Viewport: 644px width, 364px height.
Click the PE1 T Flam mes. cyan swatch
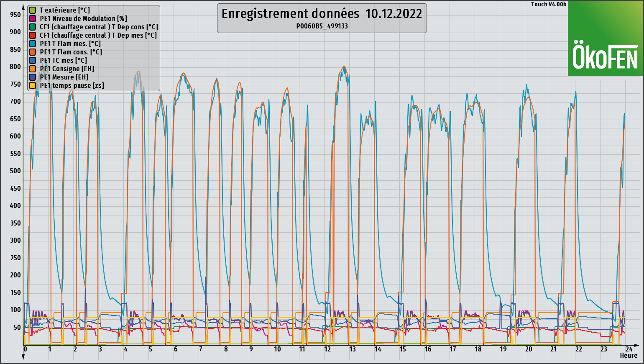(33, 44)
